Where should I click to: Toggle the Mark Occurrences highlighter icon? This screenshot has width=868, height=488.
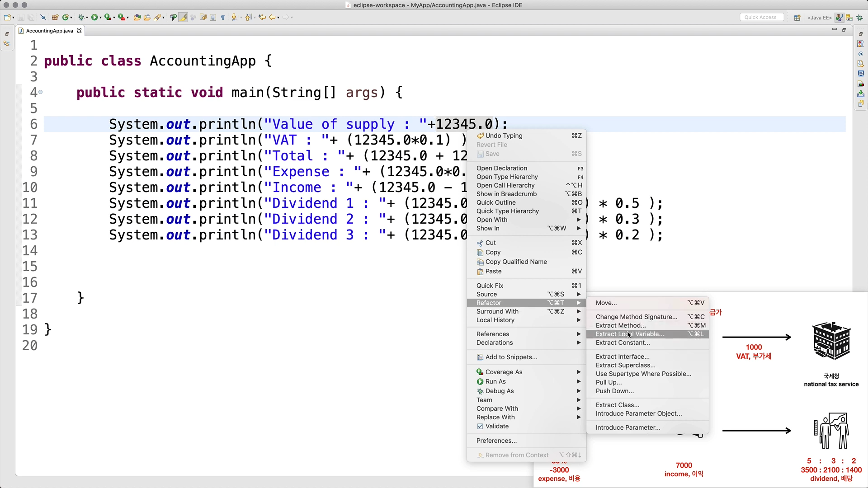tap(183, 17)
